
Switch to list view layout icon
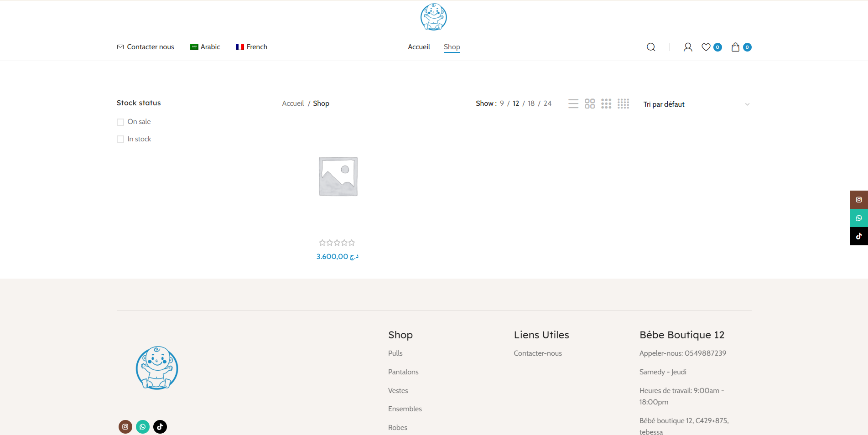point(573,104)
